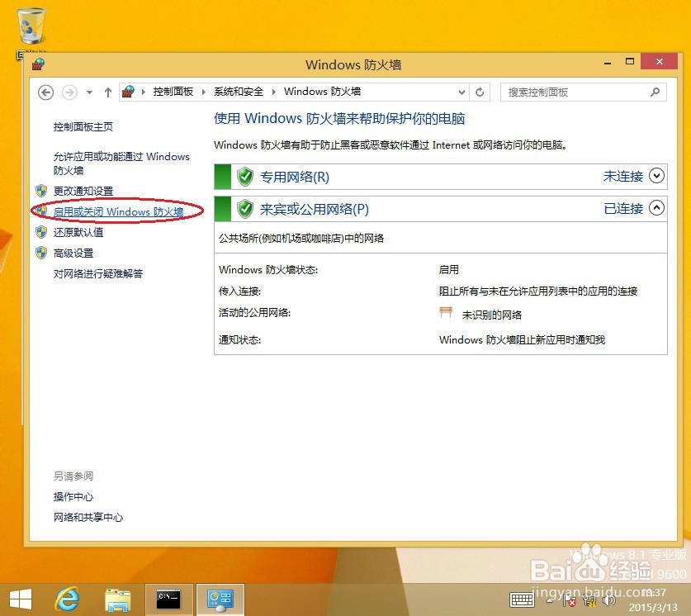The height and width of the screenshot is (616, 691).
Task: Open 高级设置 link
Action: tap(73, 254)
